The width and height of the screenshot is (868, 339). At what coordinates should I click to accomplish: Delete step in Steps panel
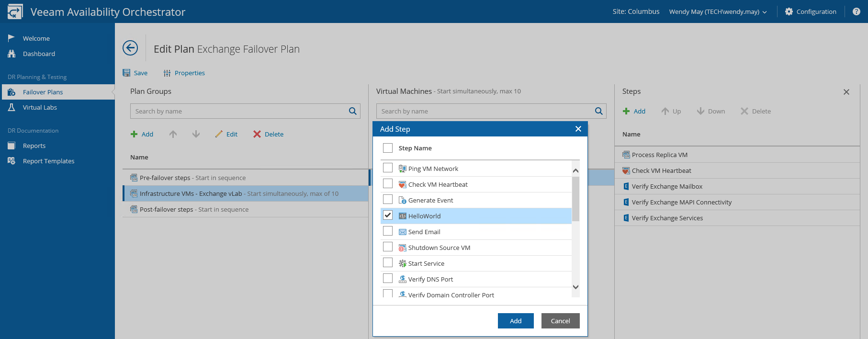(755, 111)
